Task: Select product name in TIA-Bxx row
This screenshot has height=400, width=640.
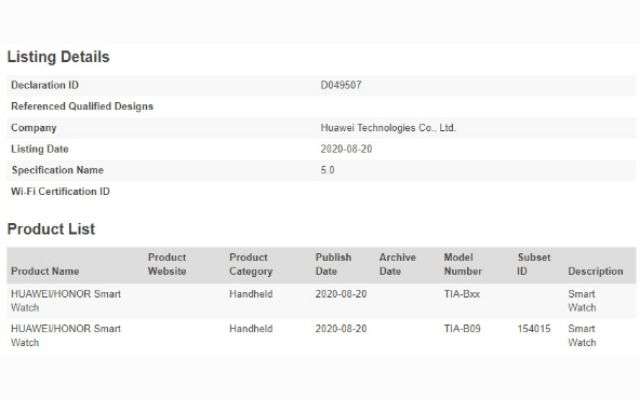Action: pos(66,301)
